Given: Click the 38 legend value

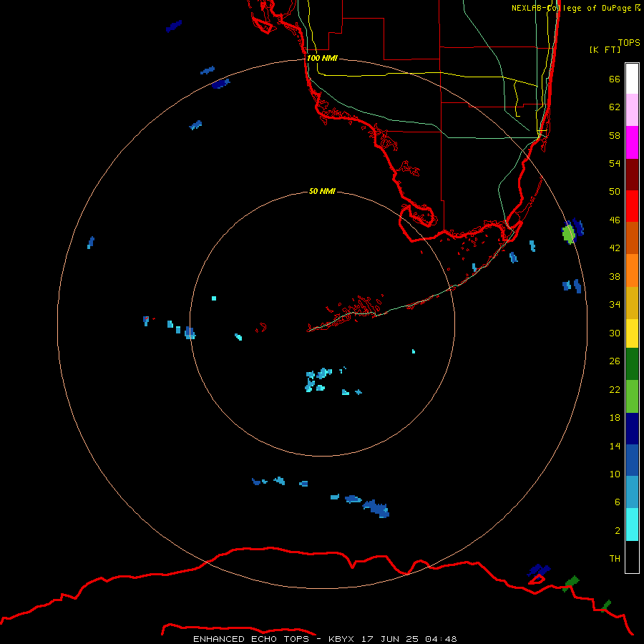Looking at the screenshot, I should tap(615, 276).
